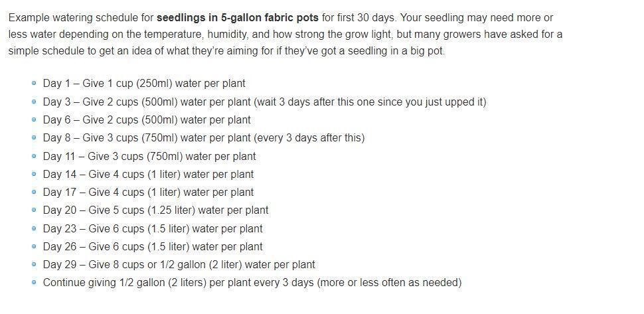The height and width of the screenshot is (314, 644).
Task: Click the "(more or less often as needed)" text
Action: 389,283
